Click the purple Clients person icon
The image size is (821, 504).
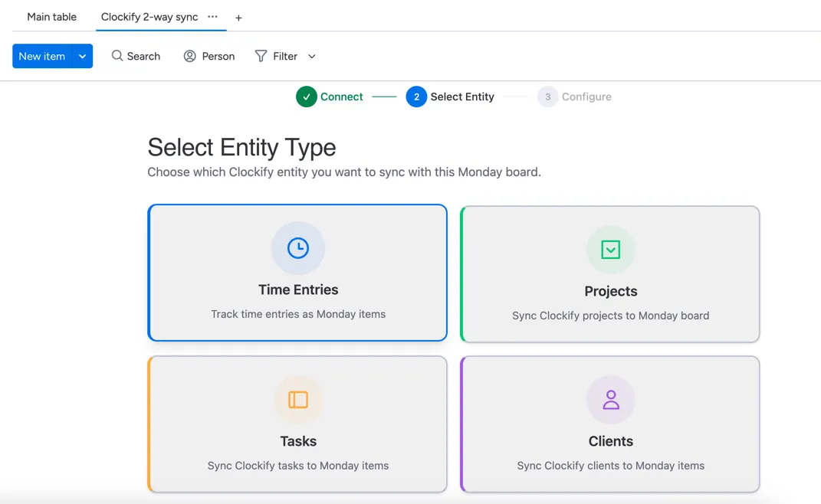point(610,400)
